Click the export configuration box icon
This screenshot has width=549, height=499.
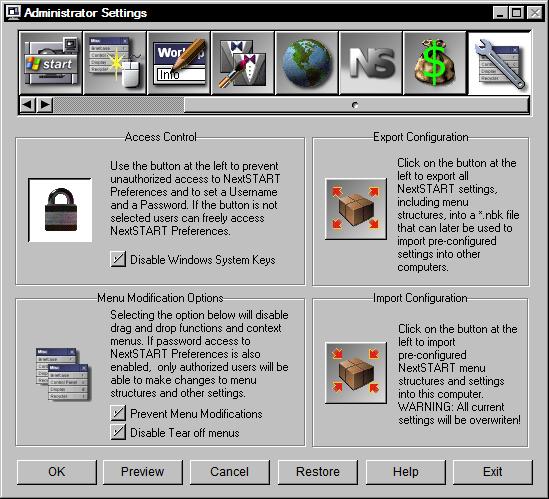(356, 209)
